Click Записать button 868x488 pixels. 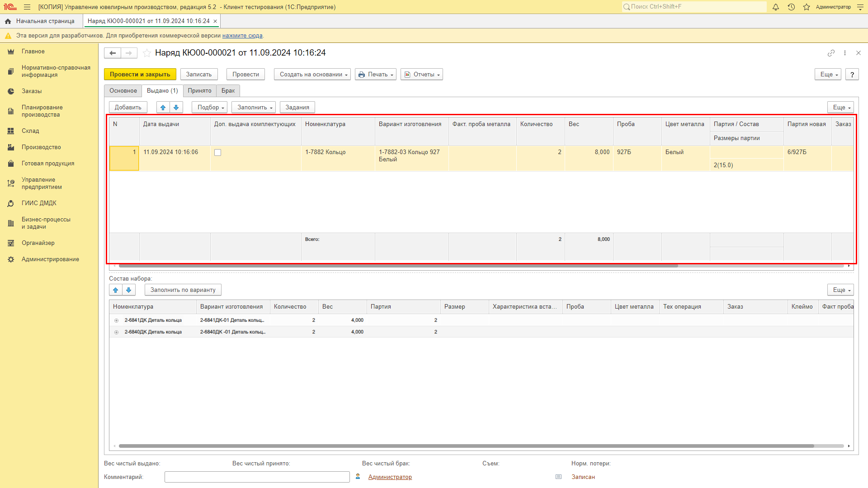199,75
